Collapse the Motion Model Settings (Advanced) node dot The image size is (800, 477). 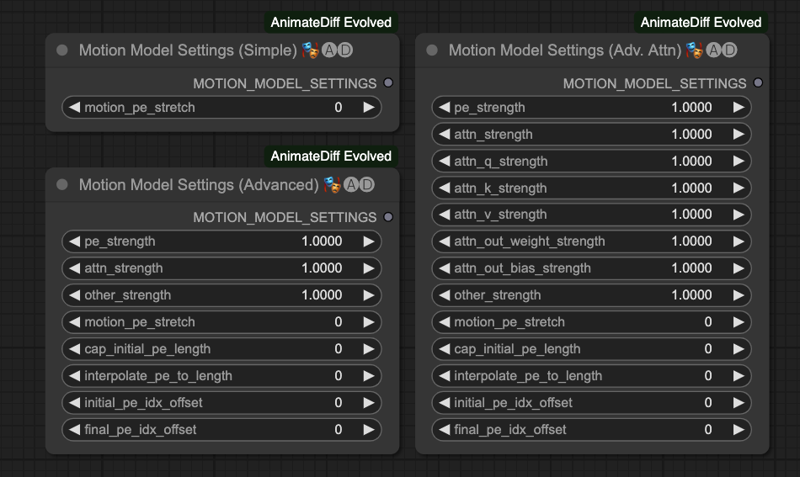[62, 185]
